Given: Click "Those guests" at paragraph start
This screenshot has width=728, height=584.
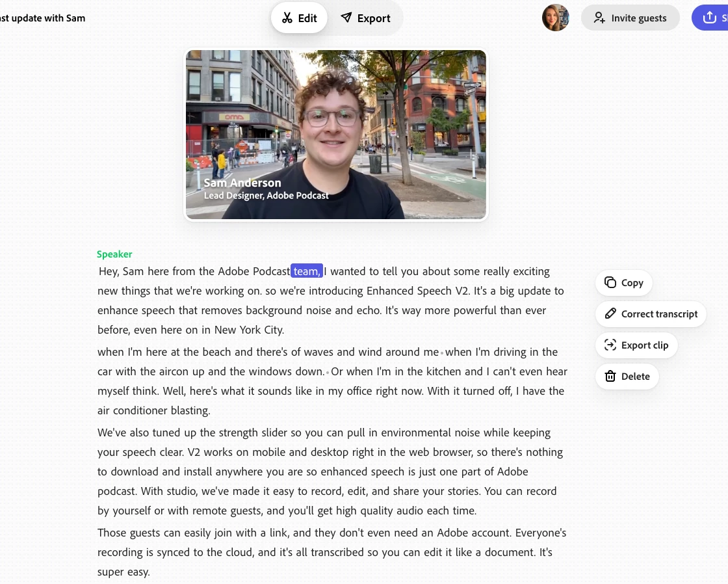Looking at the screenshot, I should tap(129, 533).
